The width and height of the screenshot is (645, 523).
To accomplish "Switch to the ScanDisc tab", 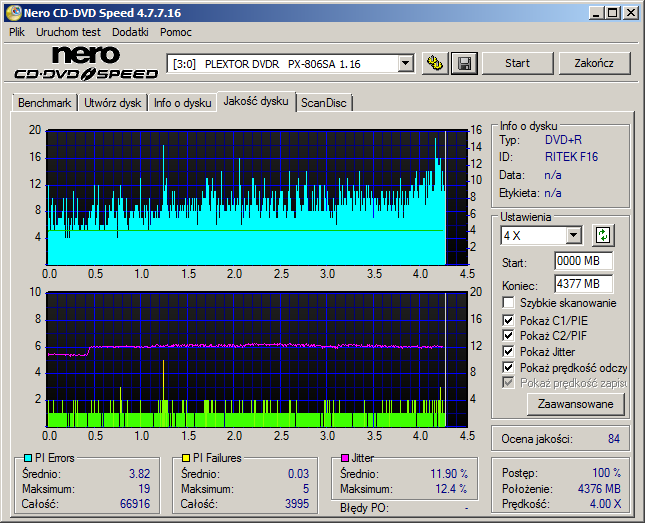I will point(324,102).
